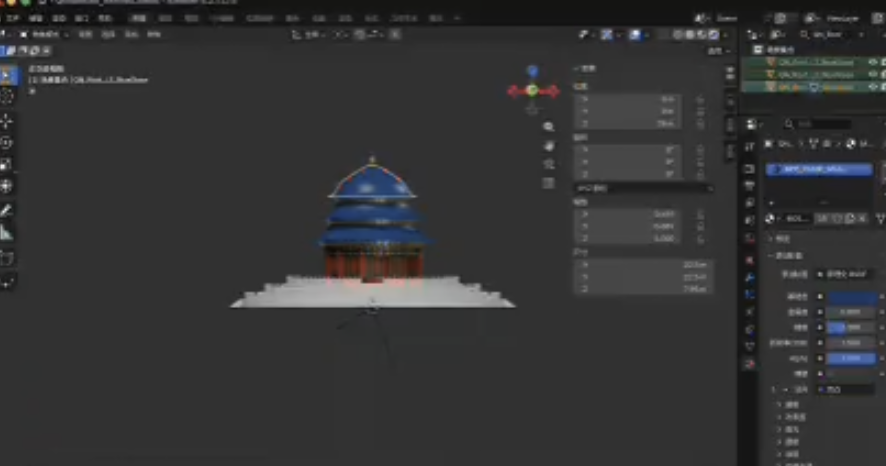Toggle viewport overlays button
This screenshot has height=466, width=886.
635,34
